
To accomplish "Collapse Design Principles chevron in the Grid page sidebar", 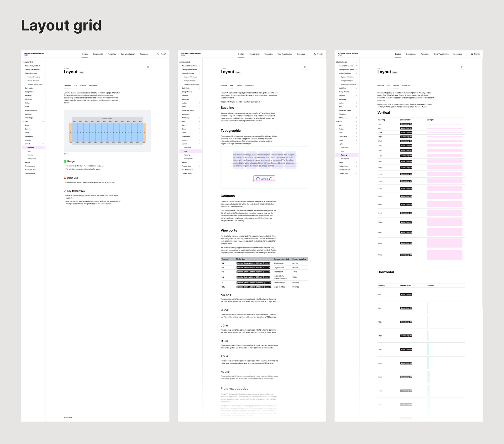I will 200,73.
